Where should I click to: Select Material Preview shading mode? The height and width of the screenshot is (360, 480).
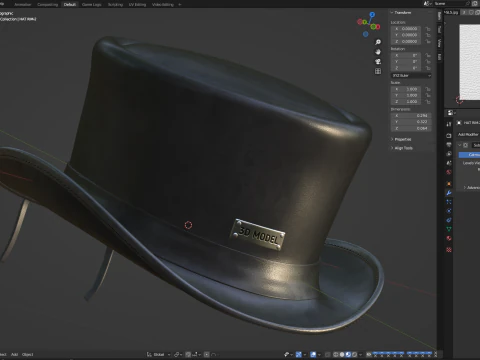[348, 355]
